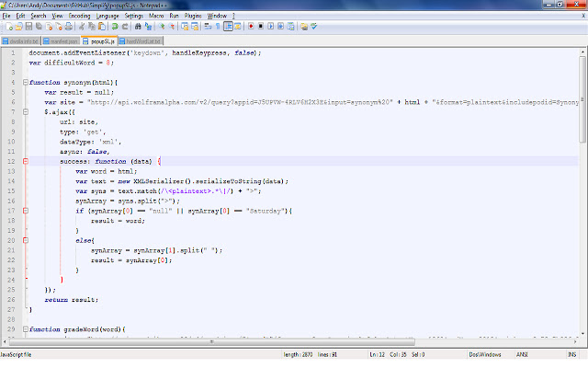
Task: Collapse function gradeWord fold at line 29
Action: tap(26, 329)
